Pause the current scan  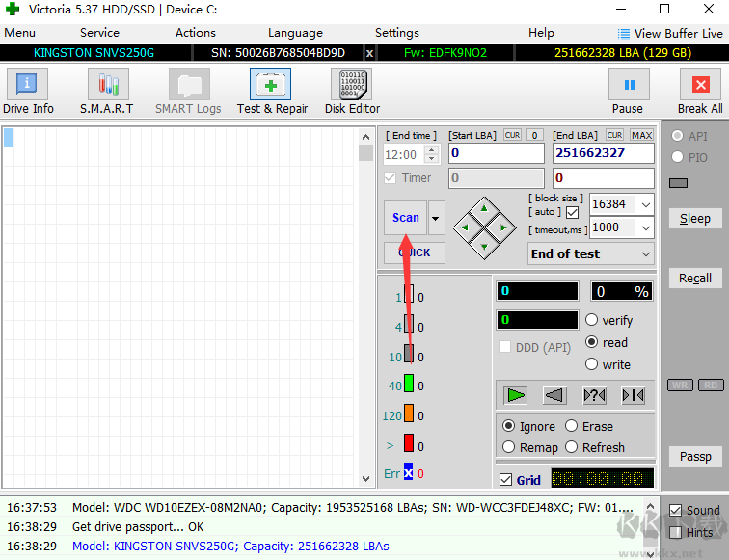pos(628,93)
